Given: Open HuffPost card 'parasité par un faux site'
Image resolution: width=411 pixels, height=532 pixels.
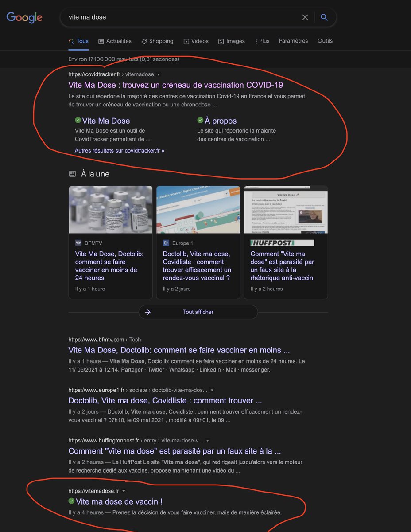Looking at the screenshot, I should tap(282, 266).
